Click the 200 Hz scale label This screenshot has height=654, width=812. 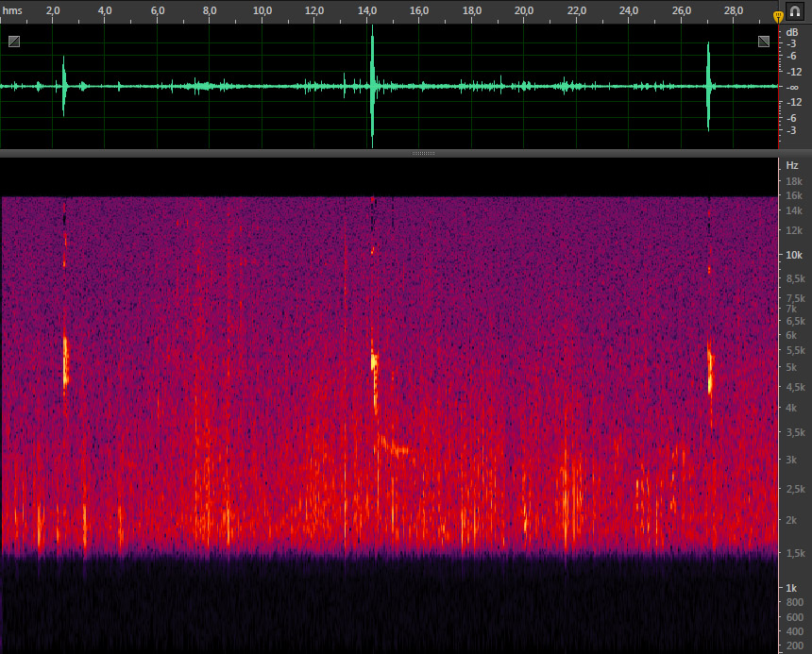coord(794,646)
